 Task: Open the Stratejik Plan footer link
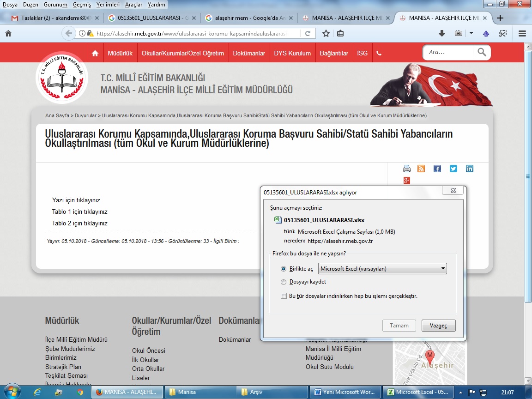pos(63,367)
